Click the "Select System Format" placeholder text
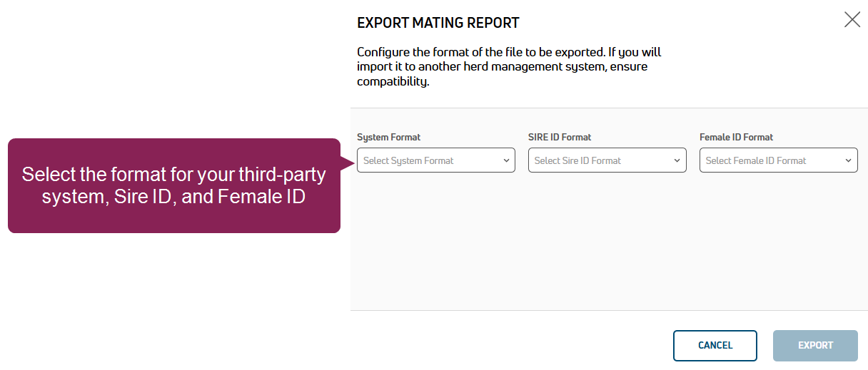The height and width of the screenshot is (370, 868). (408, 160)
